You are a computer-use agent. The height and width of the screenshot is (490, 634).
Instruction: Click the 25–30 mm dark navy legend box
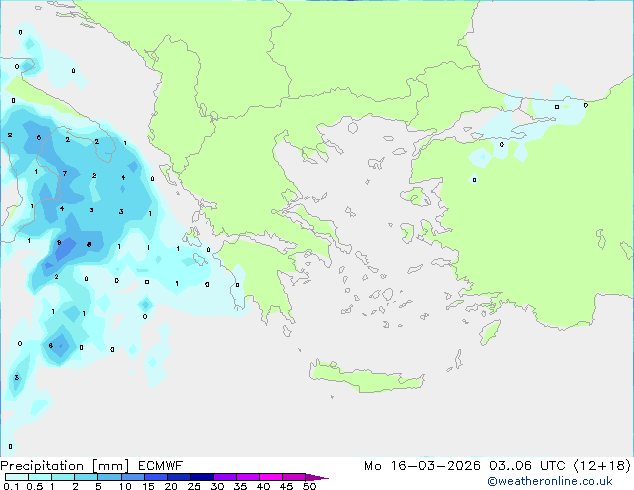(x=201, y=477)
